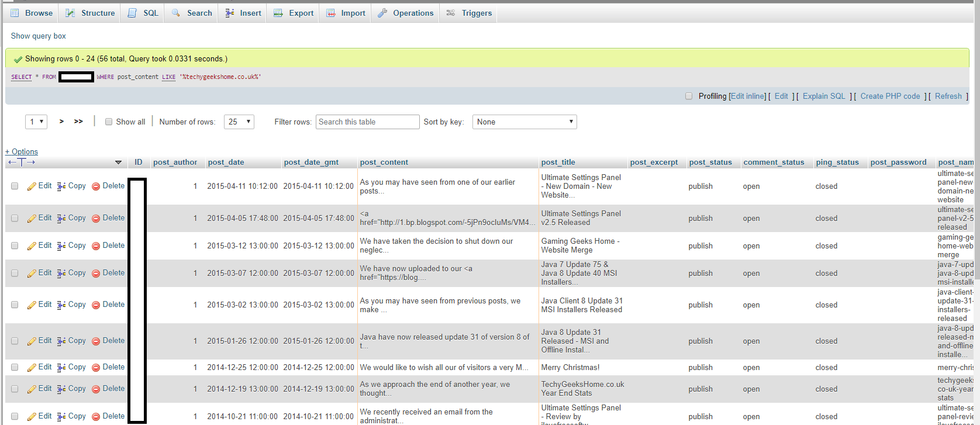Click the Triggers tab's icon
The image size is (980, 425).
click(x=451, y=13)
